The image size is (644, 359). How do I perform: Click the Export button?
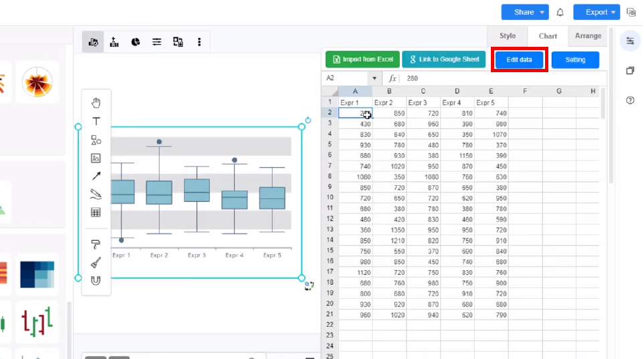[x=597, y=12]
